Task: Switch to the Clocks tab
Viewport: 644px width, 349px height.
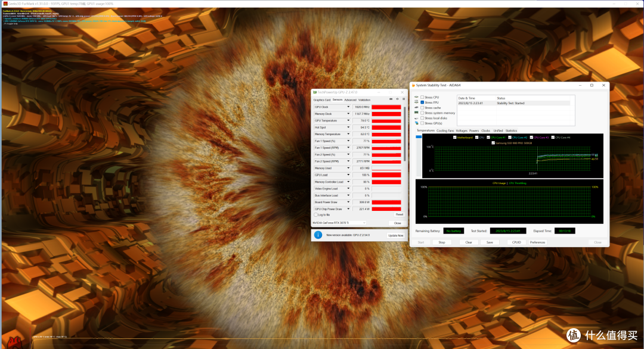Action: pyautogui.click(x=485, y=131)
